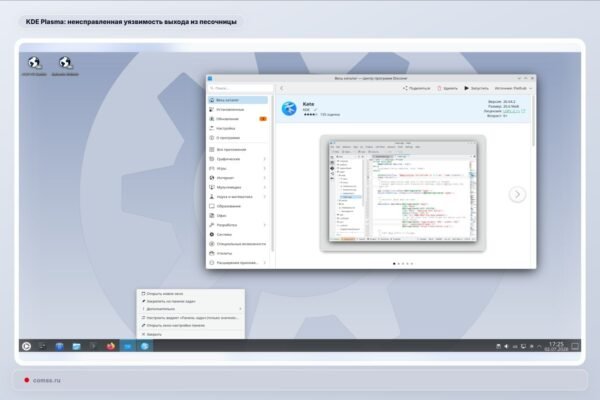Viewport: 600px width, 400px height.
Task: Open the second globe shortcut on desktop
Action: tap(65, 65)
